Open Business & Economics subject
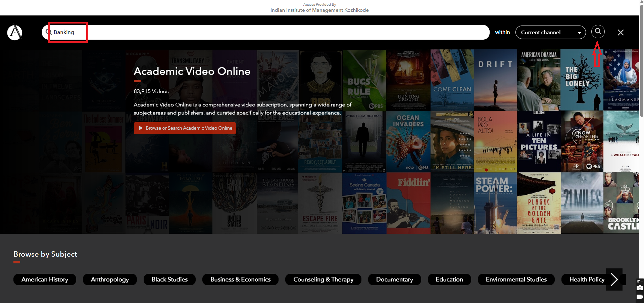The image size is (644, 303). 240,279
